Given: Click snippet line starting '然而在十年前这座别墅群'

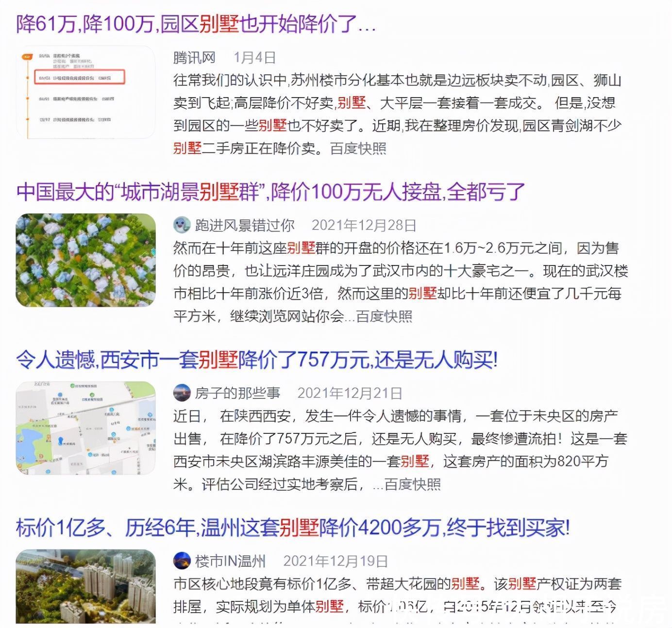Looking at the screenshot, I should (x=396, y=248).
